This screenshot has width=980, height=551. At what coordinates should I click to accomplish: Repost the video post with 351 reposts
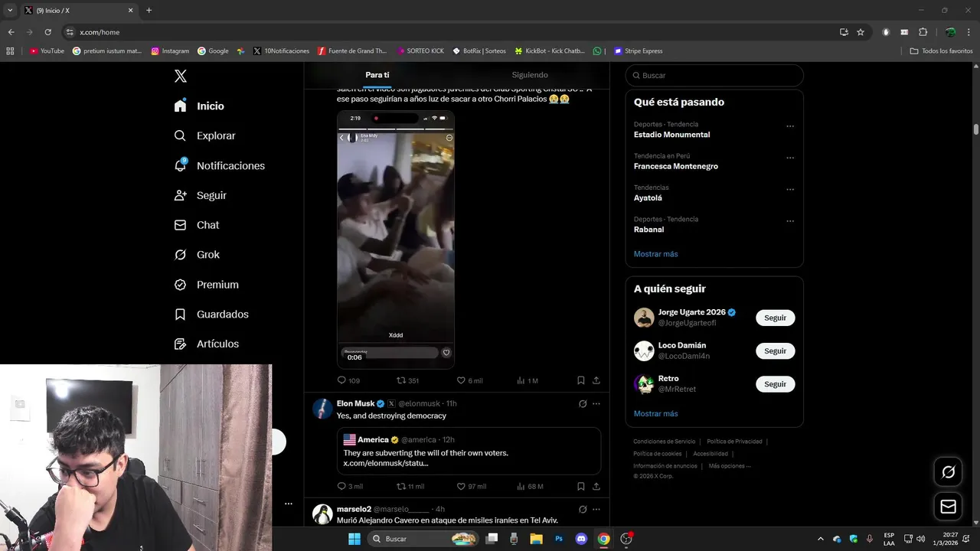point(407,380)
